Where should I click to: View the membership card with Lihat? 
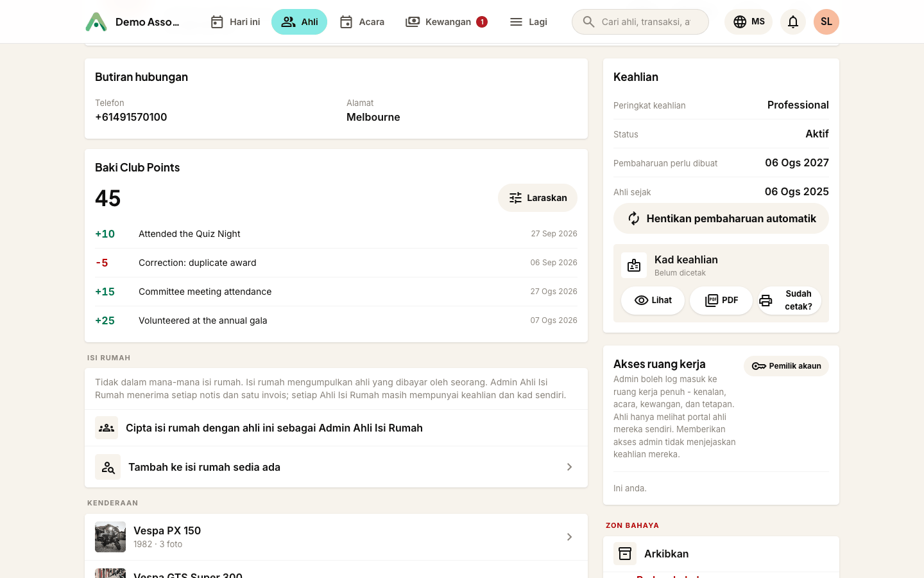pyautogui.click(x=653, y=301)
